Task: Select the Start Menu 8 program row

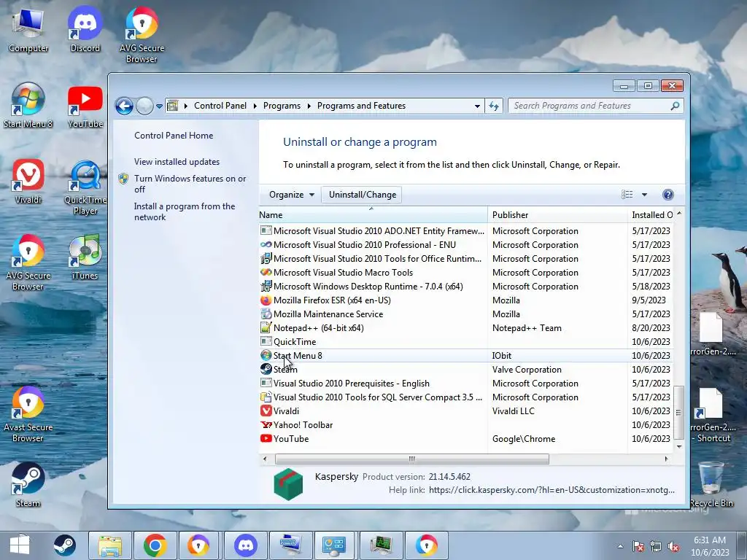Action: (466, 355)
